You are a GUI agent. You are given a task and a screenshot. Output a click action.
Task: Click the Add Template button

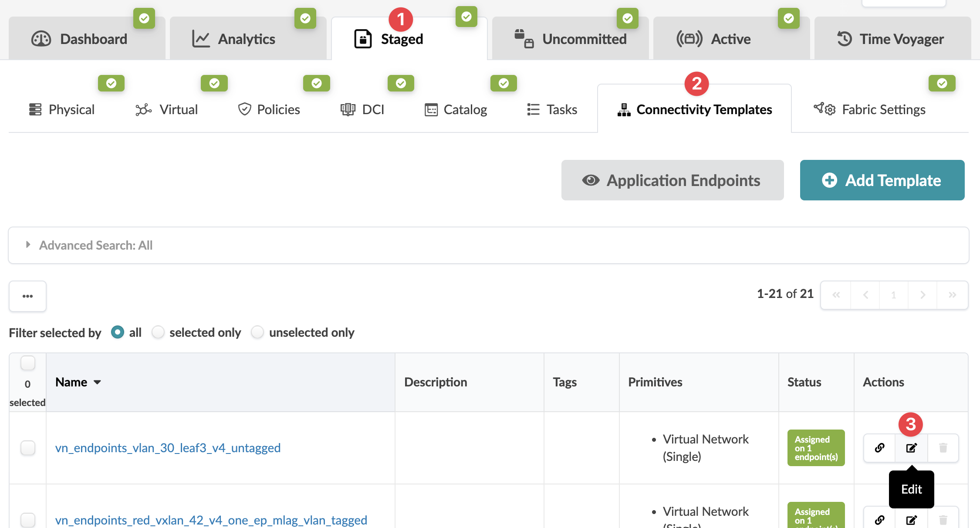[x=882, y=180]
